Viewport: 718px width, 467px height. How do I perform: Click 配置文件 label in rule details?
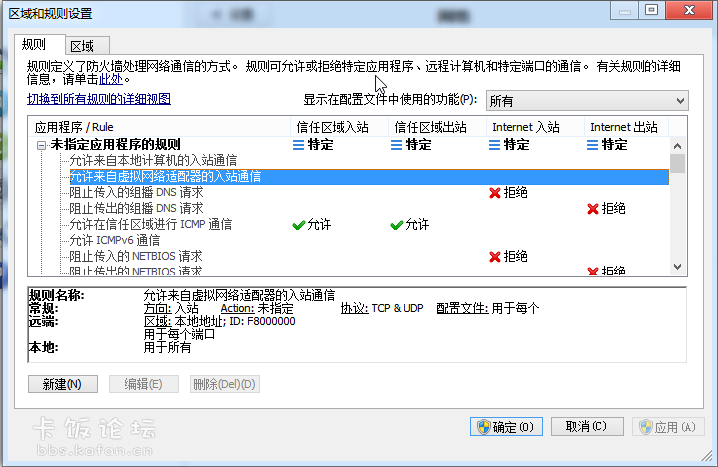[x=462, y=308]
